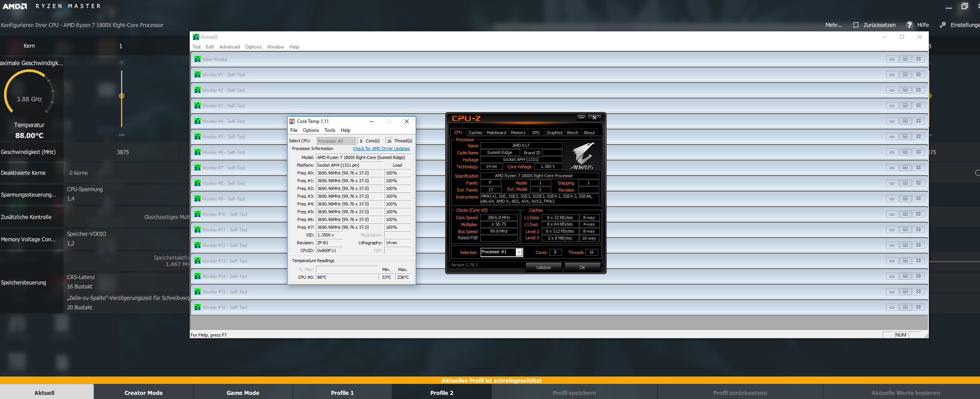Open the Selection processor dropdown in CPU-Z
This screenshot has height=399, width=980.
501,252
